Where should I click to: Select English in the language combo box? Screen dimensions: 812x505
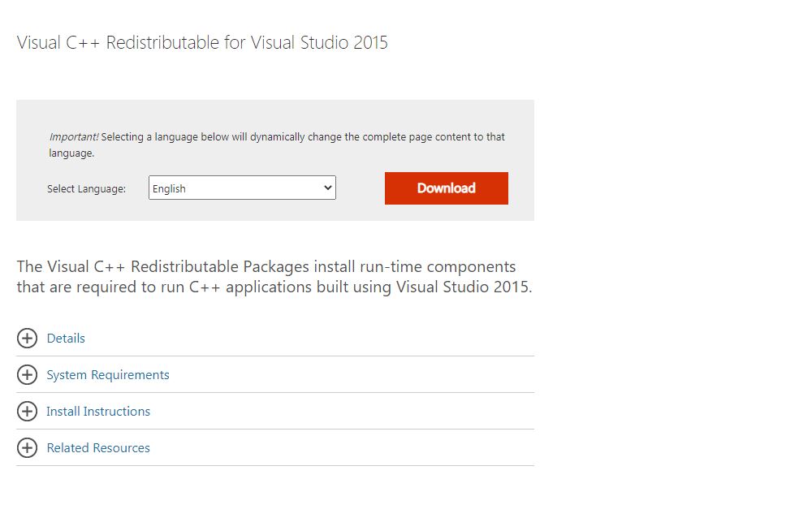tap(242, 188)
